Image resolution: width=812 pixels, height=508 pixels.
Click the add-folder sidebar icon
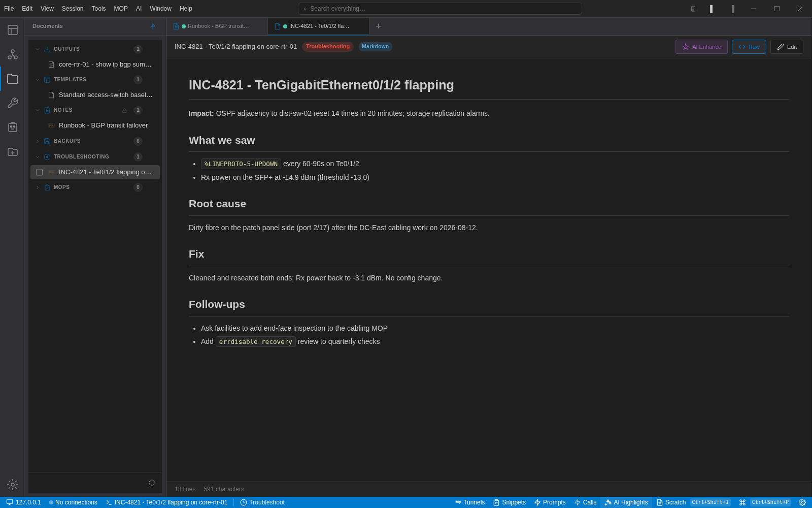pyautogui.click(x=12, y=152)
